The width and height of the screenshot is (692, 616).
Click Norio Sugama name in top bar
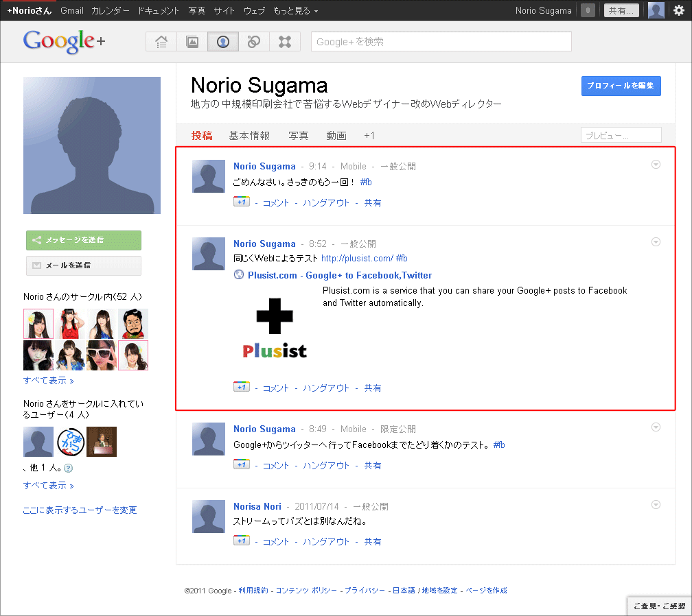tap(543, 10)
